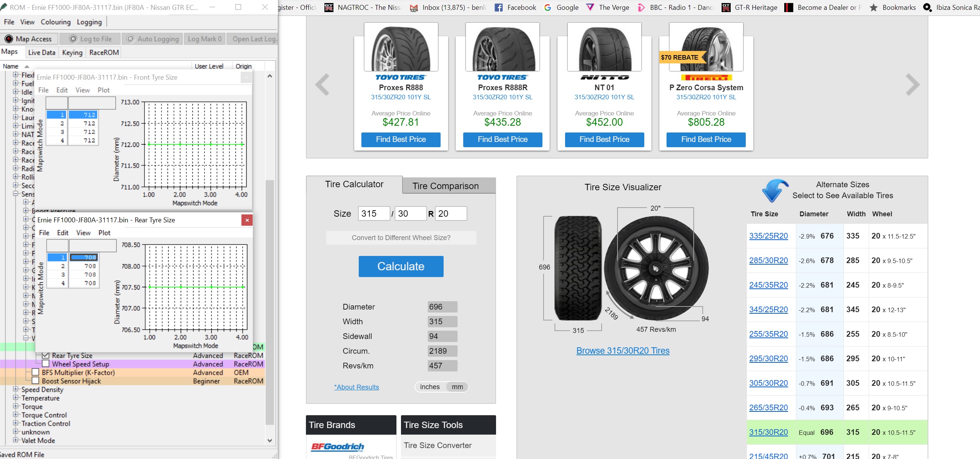Open the Bookmarks star folder
980x459 pixels.
click(x=892, y=7)
